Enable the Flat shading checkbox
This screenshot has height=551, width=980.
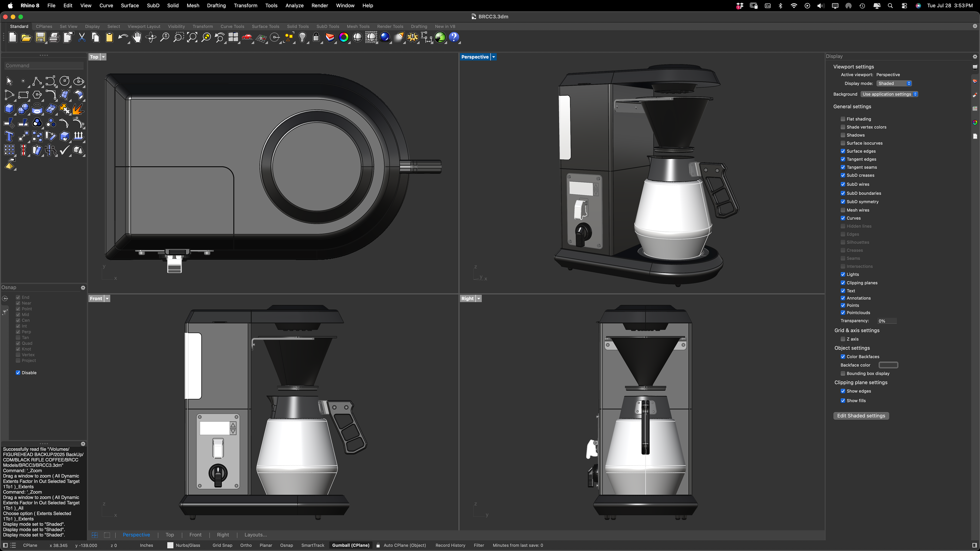(x=843, y=119)
